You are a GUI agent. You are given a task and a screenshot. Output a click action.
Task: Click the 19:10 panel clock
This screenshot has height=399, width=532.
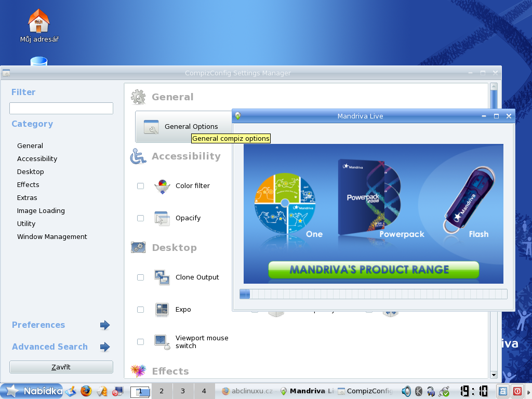(x=474, y=391)
